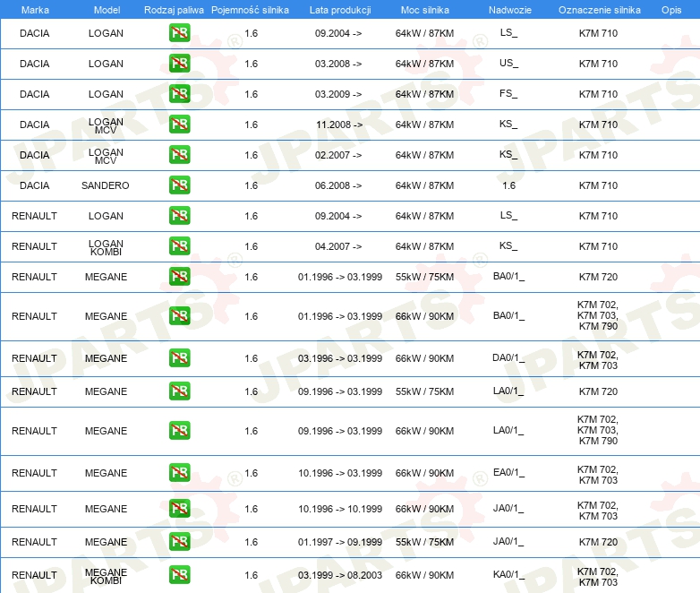Click petrol fuel icon in Dacia Logan FS_ row
The width and height of the screenshot is (700, 593).
(179, 94)
